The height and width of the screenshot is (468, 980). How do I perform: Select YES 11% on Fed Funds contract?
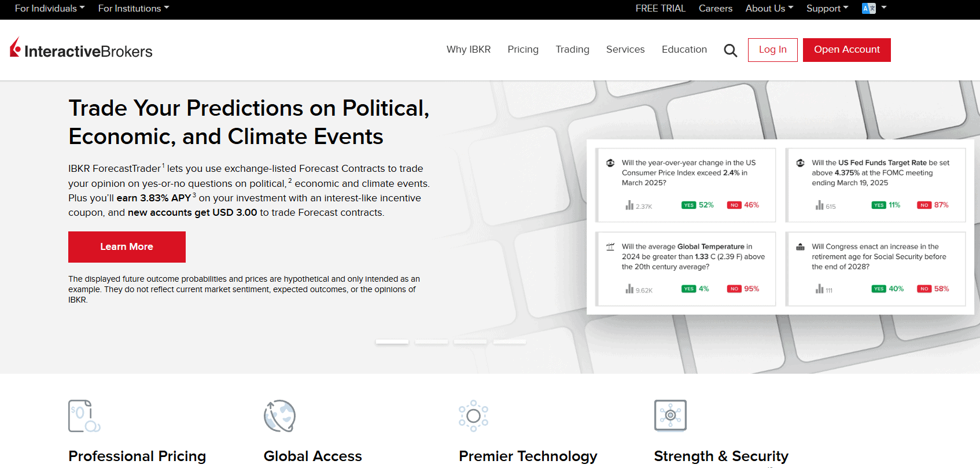click(886, 205)
